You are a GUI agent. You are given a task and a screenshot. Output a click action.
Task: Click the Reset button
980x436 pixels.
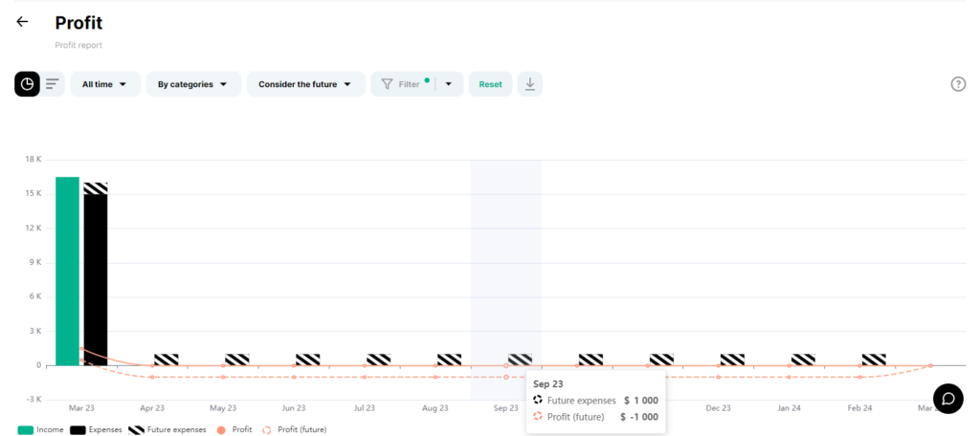point(491,84)
